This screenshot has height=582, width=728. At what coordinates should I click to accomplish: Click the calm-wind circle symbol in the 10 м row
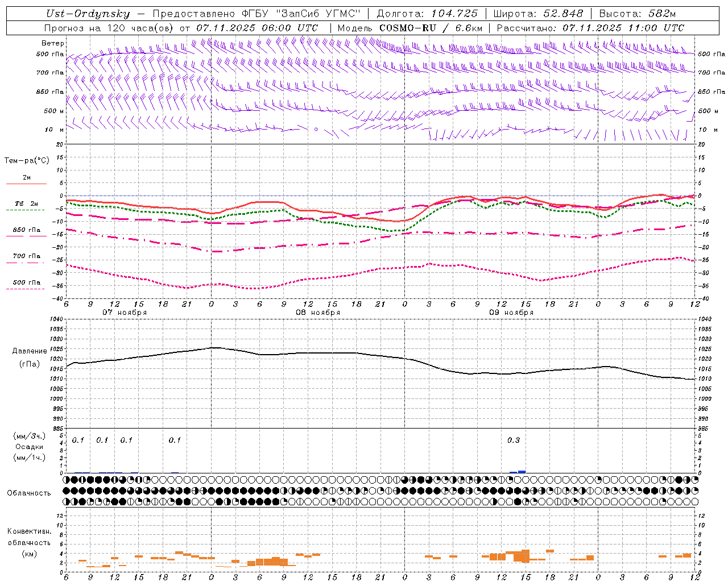point(316,130)
